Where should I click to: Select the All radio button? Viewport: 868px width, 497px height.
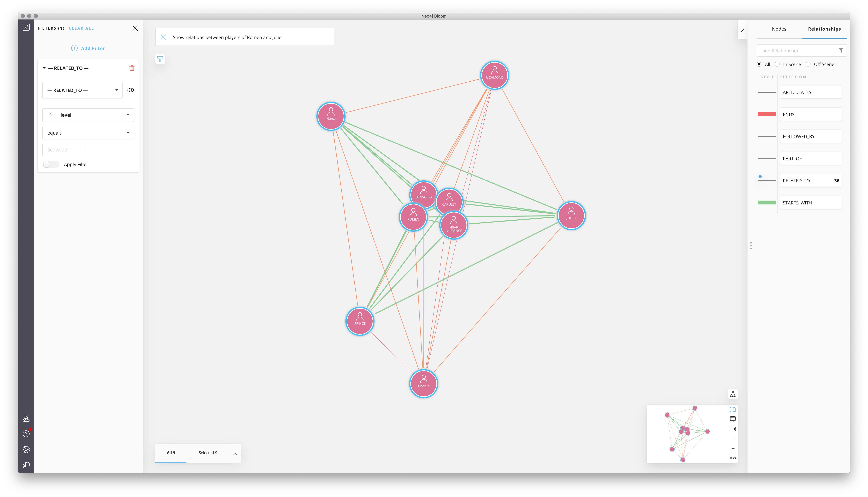tap(759, 65)
